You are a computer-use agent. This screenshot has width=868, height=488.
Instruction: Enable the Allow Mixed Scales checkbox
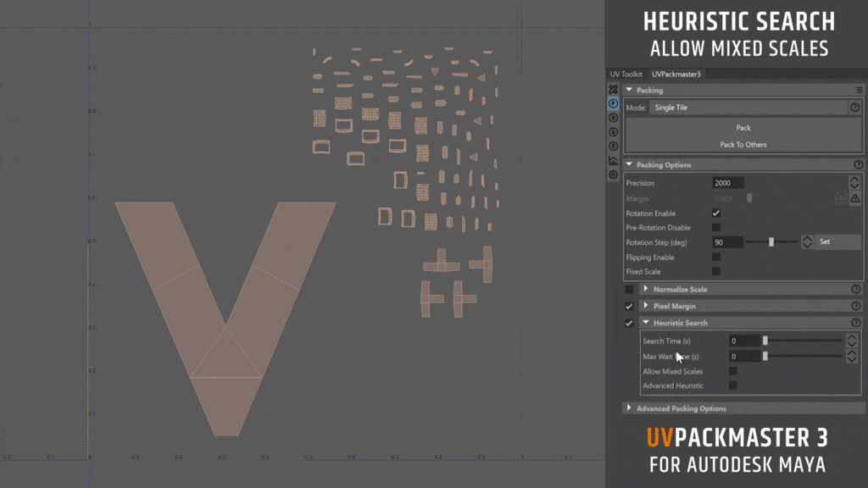pos(735,371)
